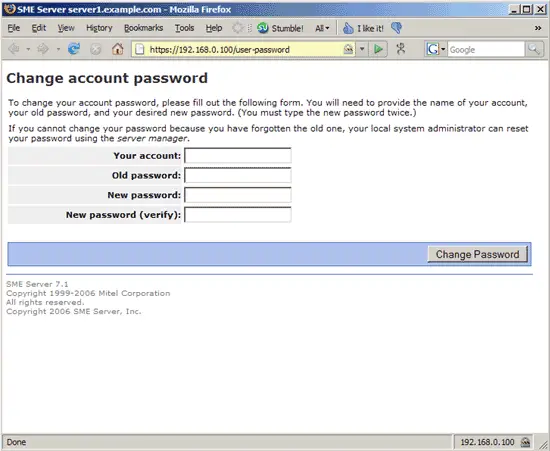Click the SME Server 7.1 footer text
This screenshot has width=550, height=451.
pyautogui.click(x=37, y=284)
